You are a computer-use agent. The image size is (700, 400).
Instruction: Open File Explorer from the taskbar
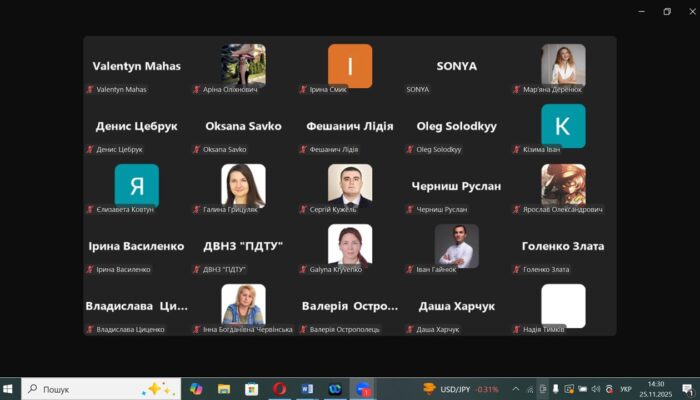click(224, 388)
